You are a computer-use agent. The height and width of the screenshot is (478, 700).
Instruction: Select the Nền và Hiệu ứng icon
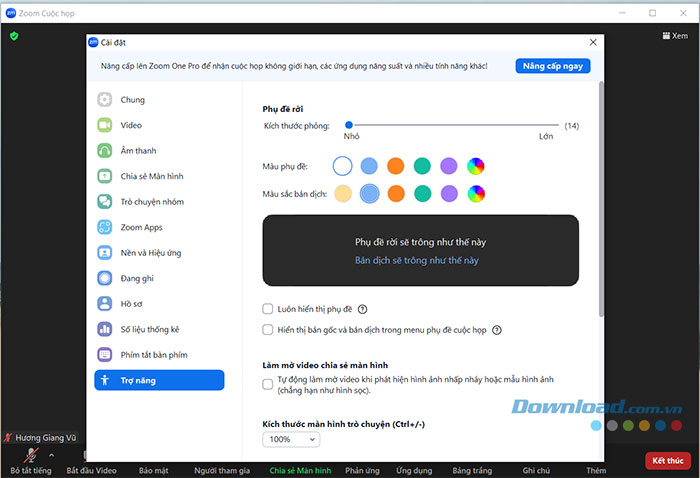pos(104,253)
